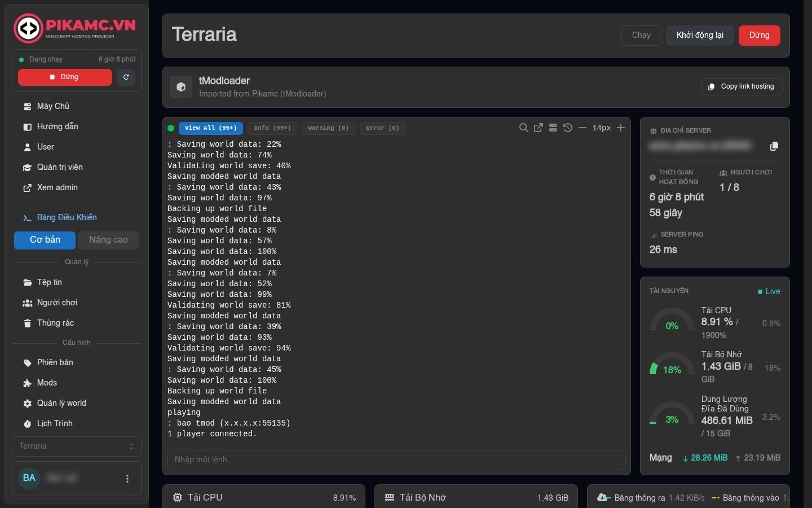
Task: Click the CPU 0% gauge
Action: [672, 321]
